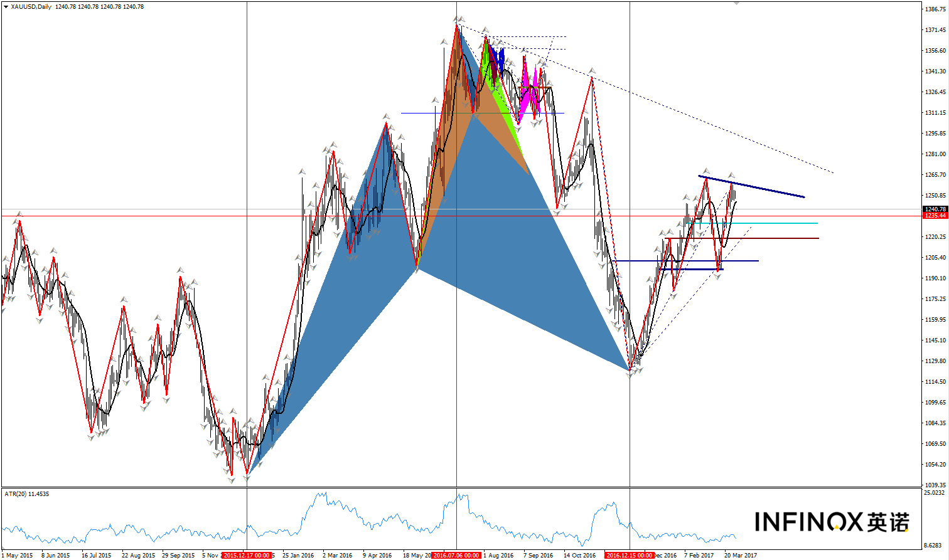Click the 22 Aug 2015 date label
The height and width of the screenshot is (560, 949).
tap(138, 555)
